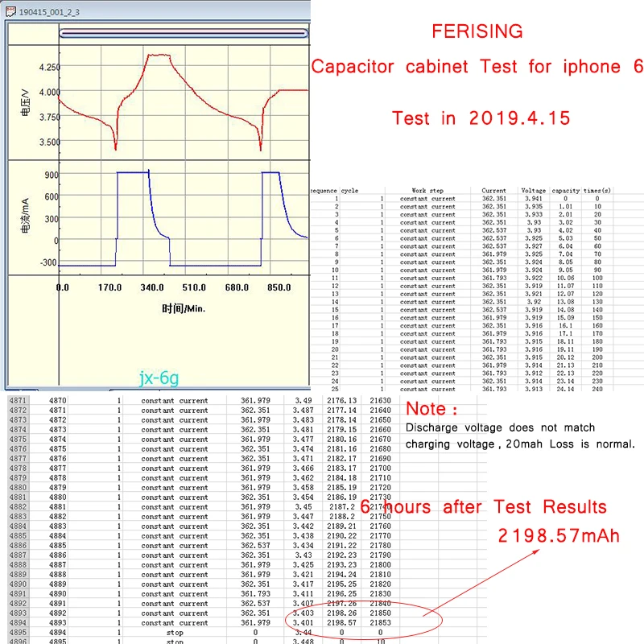Click the first constant current row in the step table

tap(427, 199)
